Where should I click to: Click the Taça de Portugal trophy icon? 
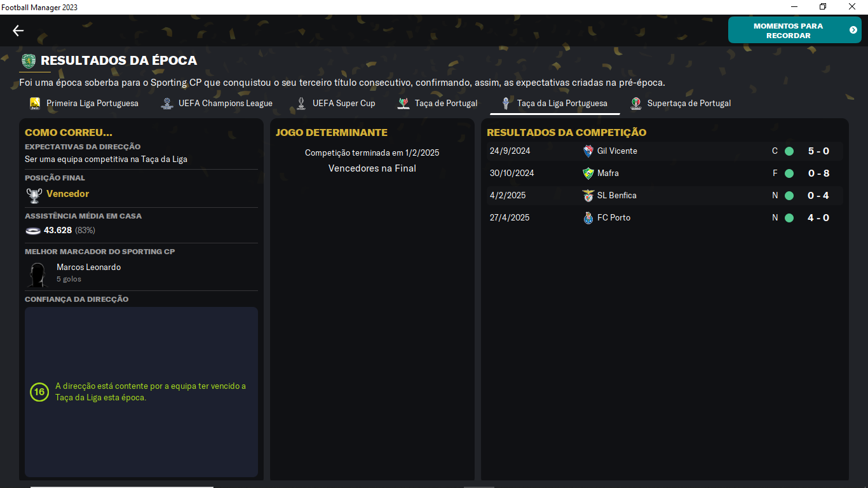pyautogui.click(x=403, y=104)
